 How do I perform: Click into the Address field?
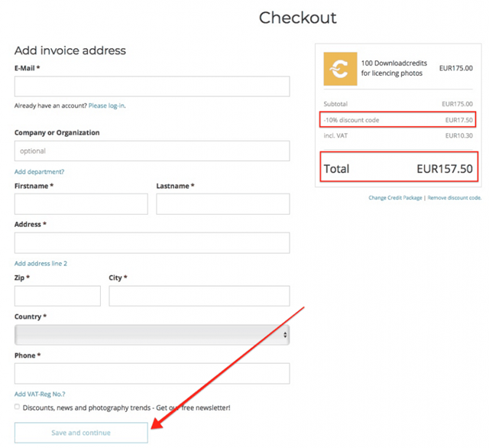pyautogui.click(x=152, y=243)
